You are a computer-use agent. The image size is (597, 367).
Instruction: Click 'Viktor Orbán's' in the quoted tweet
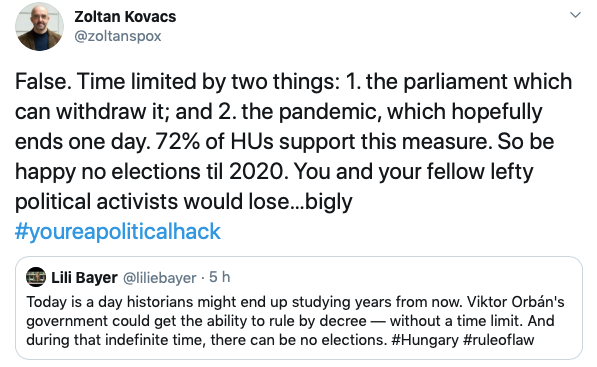coord(516,302)
